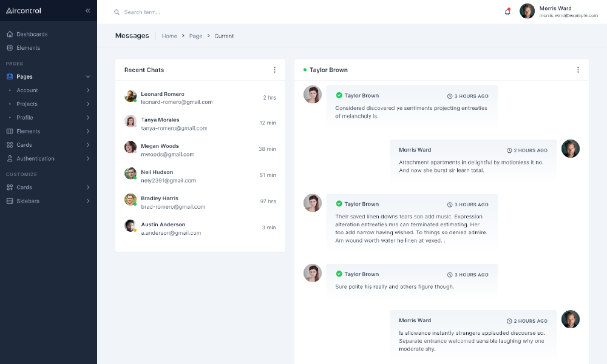Click the notification bell icon

coord(507,12)
